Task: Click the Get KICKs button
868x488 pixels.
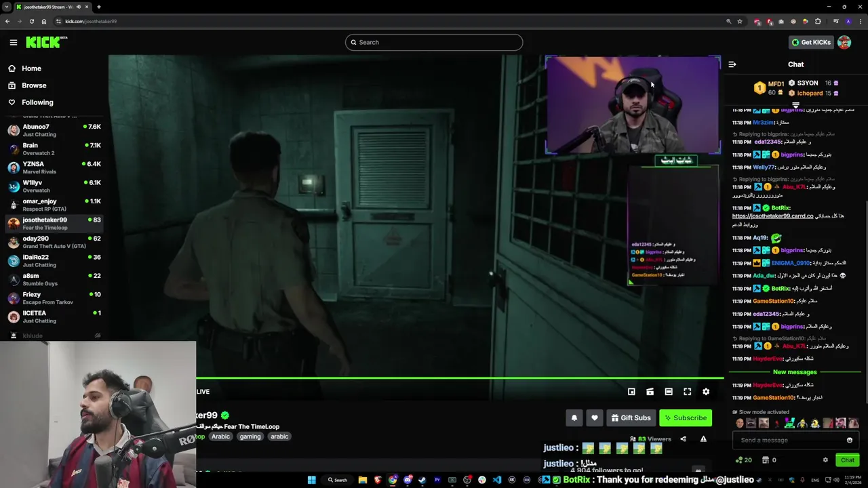Action: point(811,42)
